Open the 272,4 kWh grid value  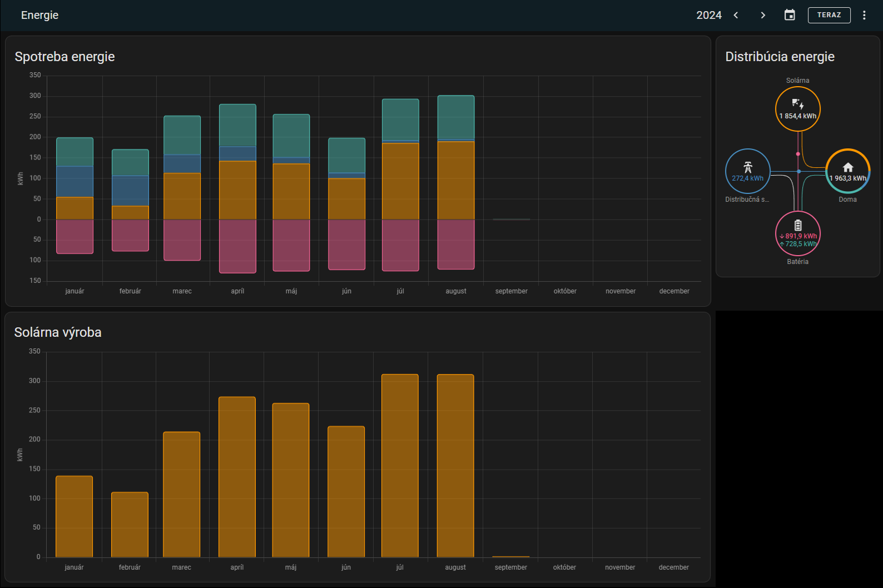tap(748, 178)
